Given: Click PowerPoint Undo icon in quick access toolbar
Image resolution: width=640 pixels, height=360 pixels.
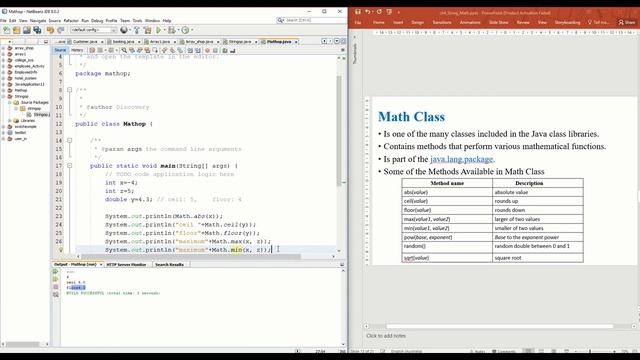Looking at the screenshot, I should click(368, 12).
